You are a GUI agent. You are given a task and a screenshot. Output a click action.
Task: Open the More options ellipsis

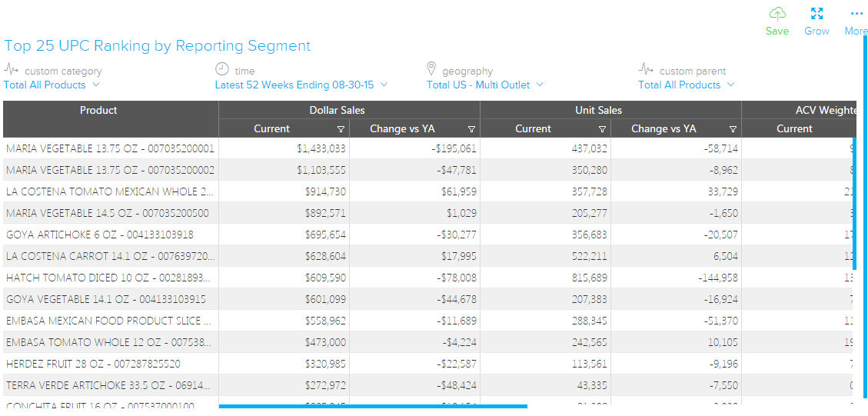pos(856,14)
